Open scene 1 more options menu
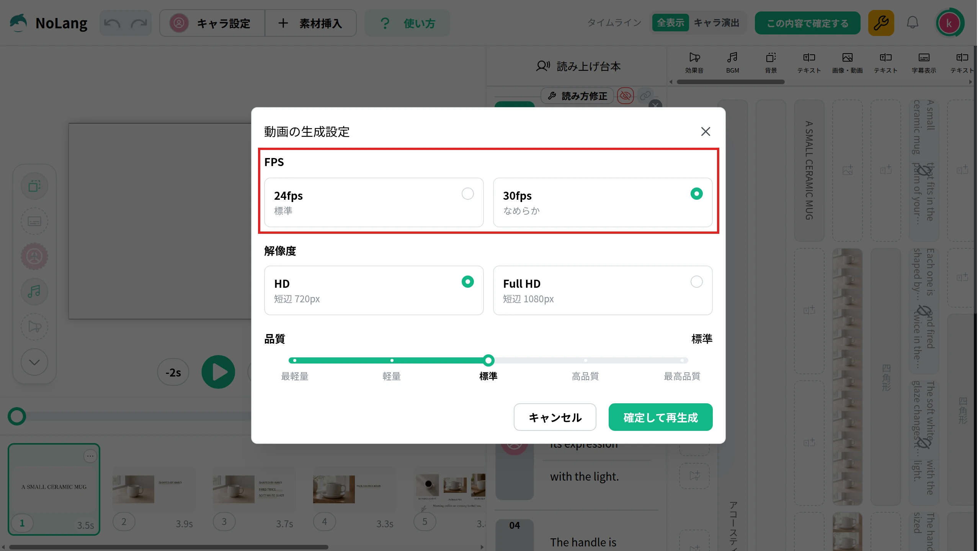 click(x=90, y=456)
